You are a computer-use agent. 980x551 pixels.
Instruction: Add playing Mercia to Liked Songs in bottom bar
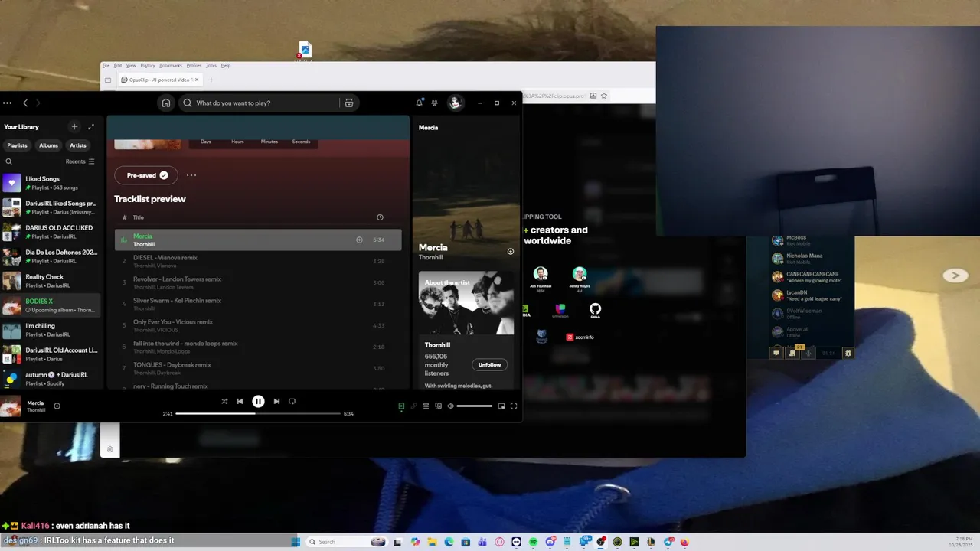57,406
